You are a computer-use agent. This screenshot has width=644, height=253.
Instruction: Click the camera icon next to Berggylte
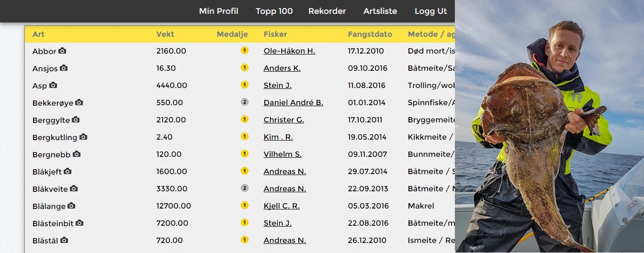click(76, 120)
